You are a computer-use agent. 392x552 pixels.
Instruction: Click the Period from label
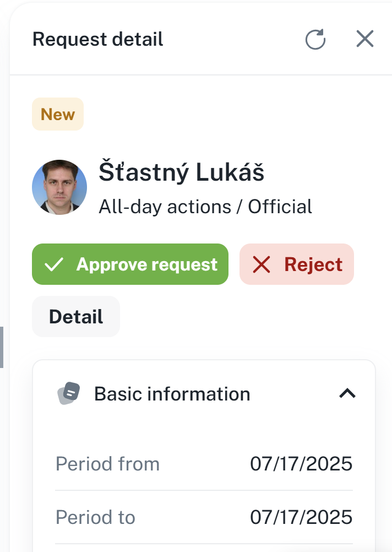[x=108, y=464]
